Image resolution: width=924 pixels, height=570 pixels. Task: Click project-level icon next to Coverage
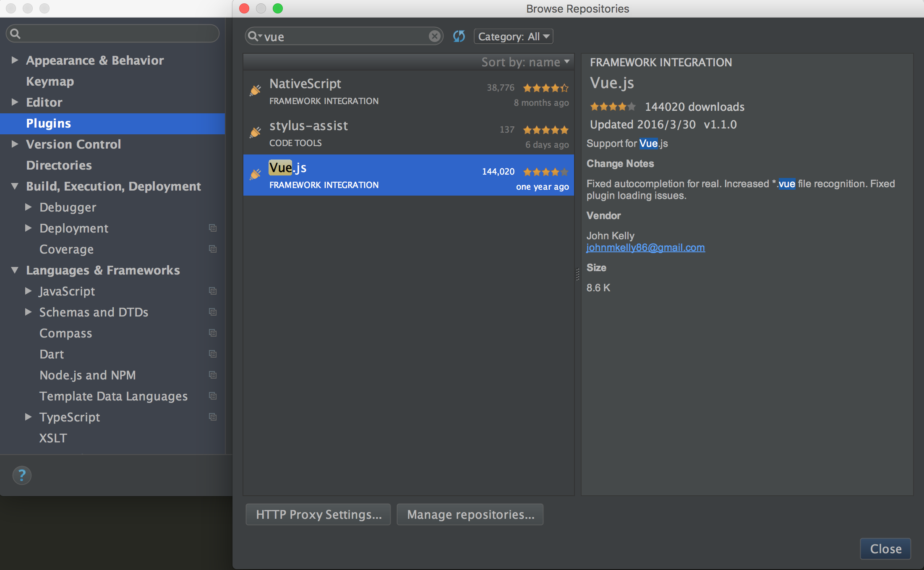tap(213, 249)
